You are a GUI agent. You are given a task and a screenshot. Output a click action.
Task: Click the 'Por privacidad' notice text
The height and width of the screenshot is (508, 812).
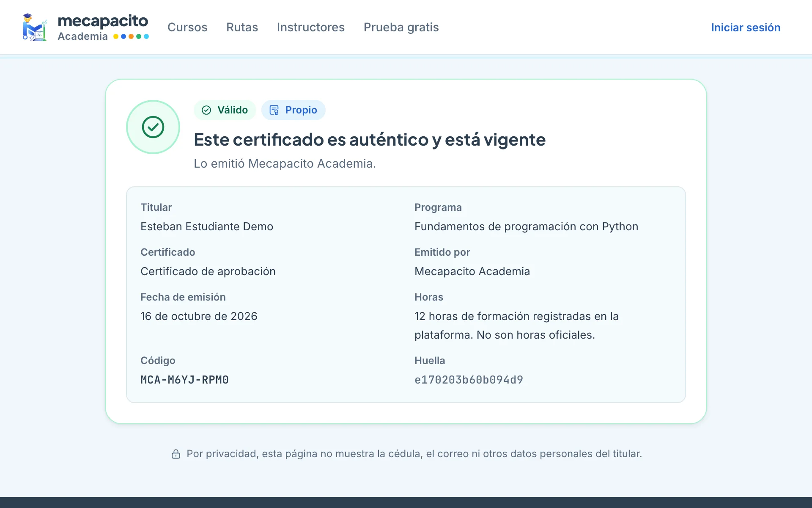[414, 454]
